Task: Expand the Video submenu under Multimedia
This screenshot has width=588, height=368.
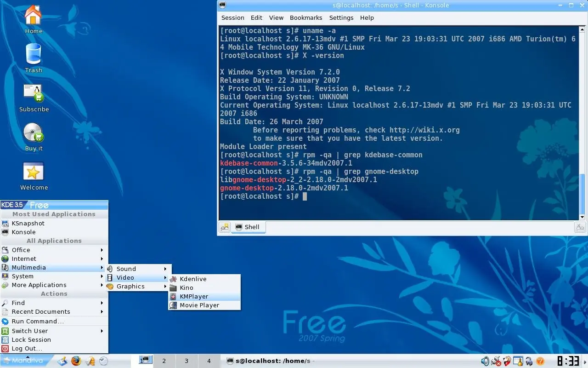Action: tap(138, 277)
